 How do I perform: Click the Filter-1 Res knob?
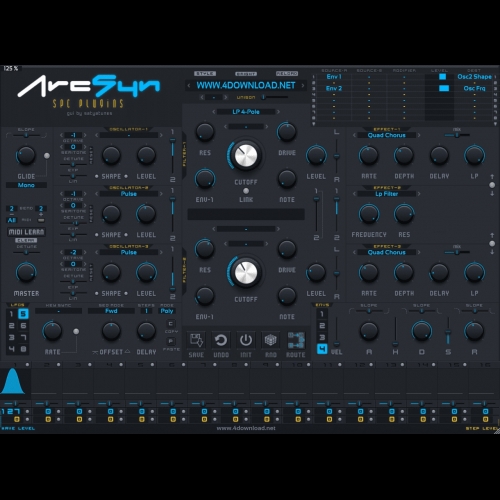[205, 131]
